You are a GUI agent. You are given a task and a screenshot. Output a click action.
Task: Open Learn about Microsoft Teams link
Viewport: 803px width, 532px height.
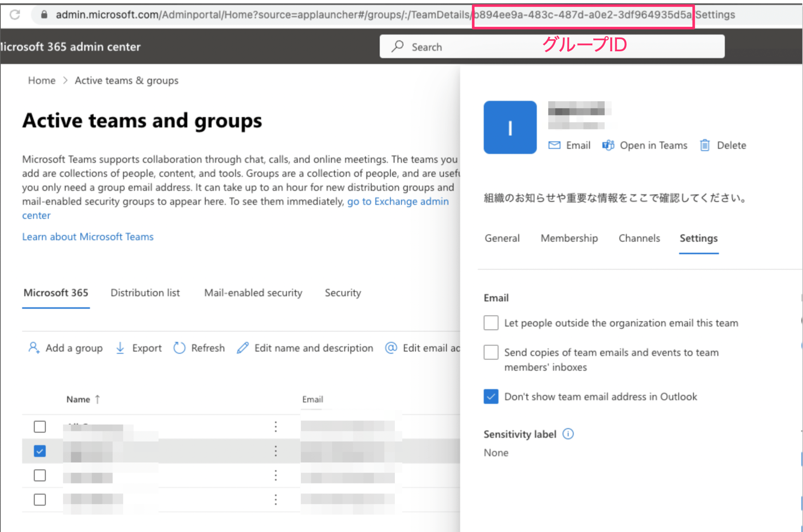88,237
